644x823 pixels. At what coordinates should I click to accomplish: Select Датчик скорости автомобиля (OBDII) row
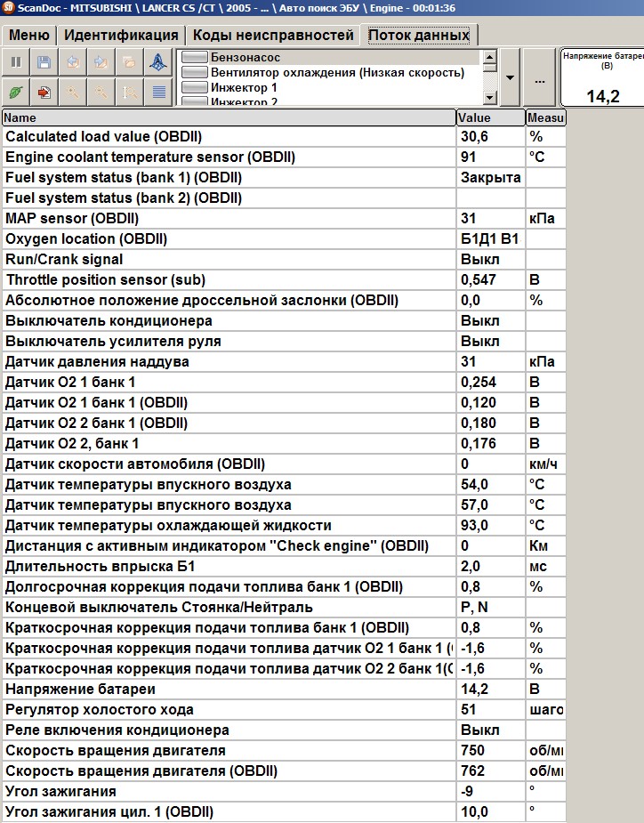click(284, 464)
